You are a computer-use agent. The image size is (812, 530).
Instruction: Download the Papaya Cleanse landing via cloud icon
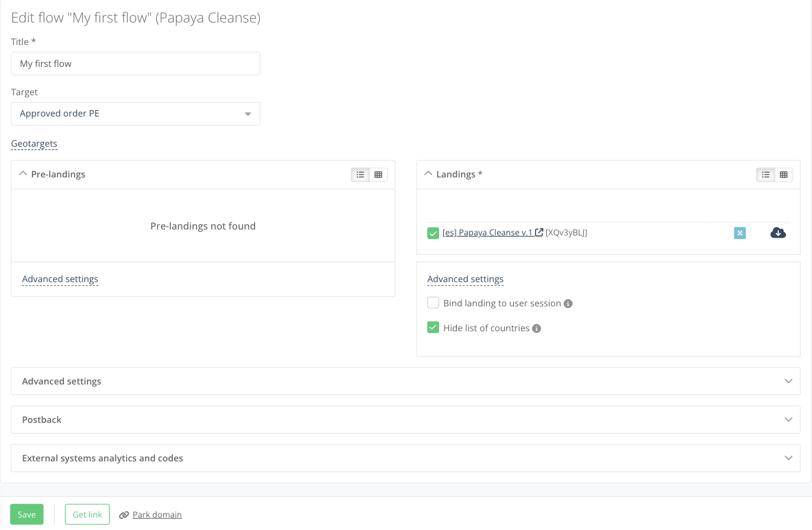[x=778, y=233]
